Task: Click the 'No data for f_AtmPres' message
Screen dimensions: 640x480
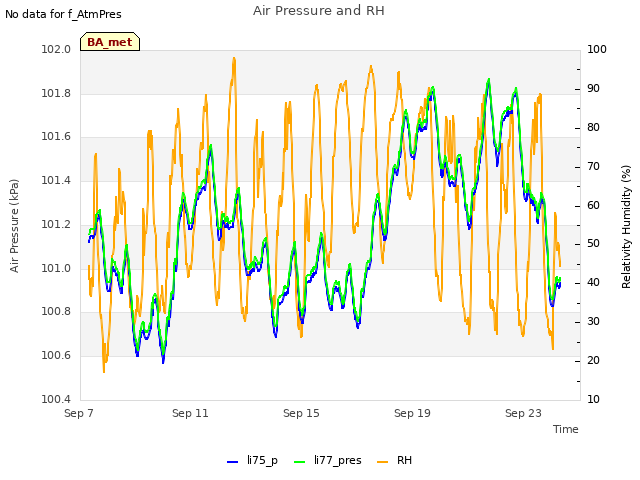Action: click(63, 14)
